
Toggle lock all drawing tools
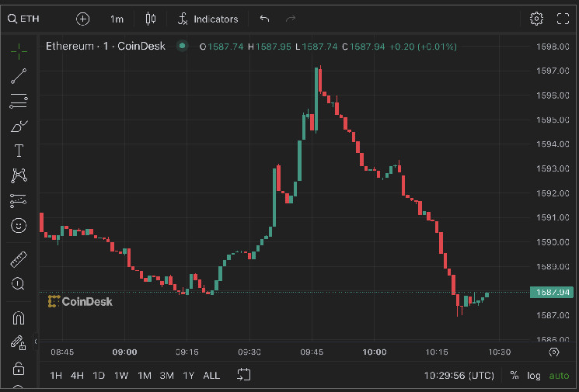point(19,368)
